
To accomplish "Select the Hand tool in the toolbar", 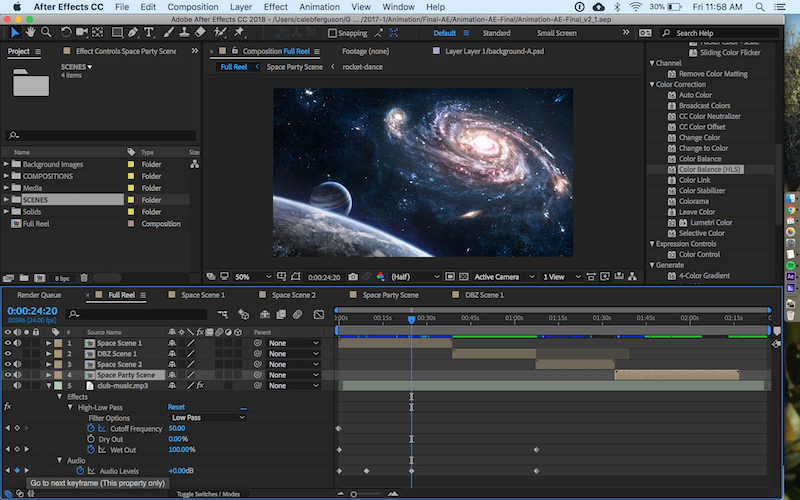I will [31, 32].
